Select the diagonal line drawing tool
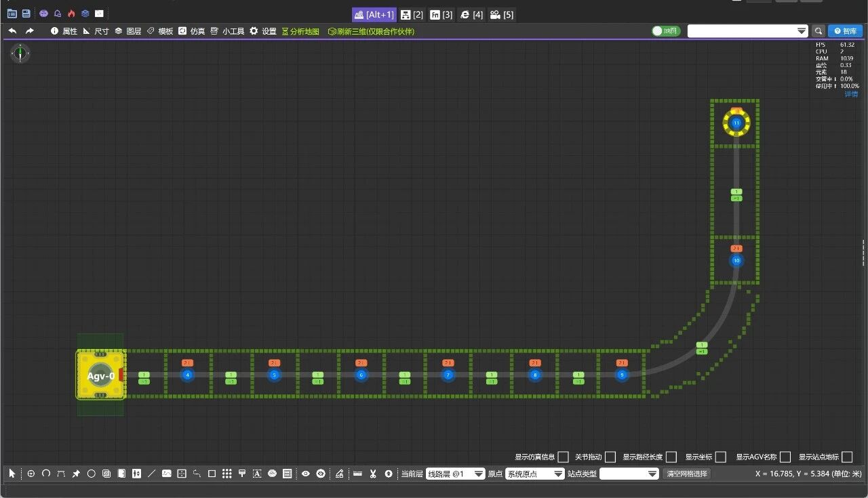 point(151,474)
